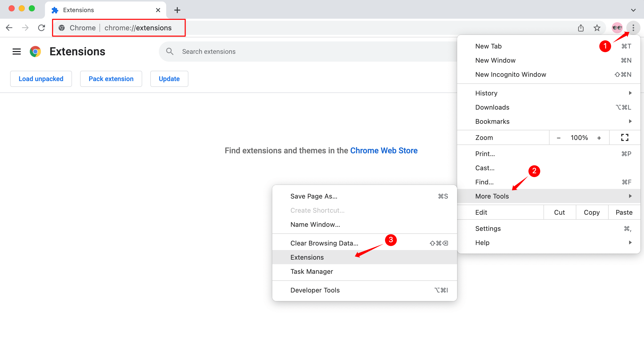This screenshot has width=644, height=343.
Task: Click the Chrome Web Store link
Action: tap(383, 150)
